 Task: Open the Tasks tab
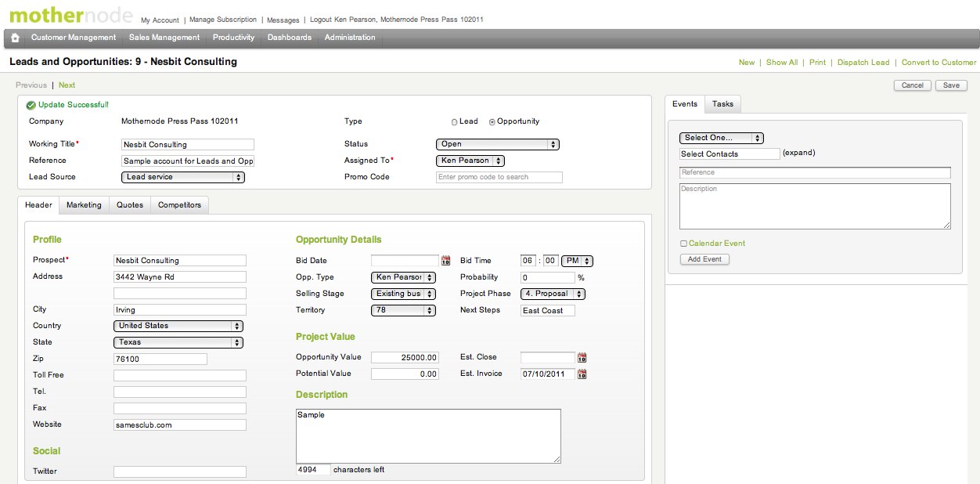pos(722,104)
